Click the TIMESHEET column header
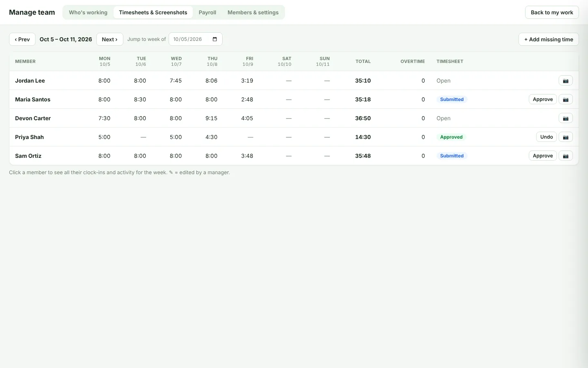Screen dimensions: 588x368 tap(450, 61)
